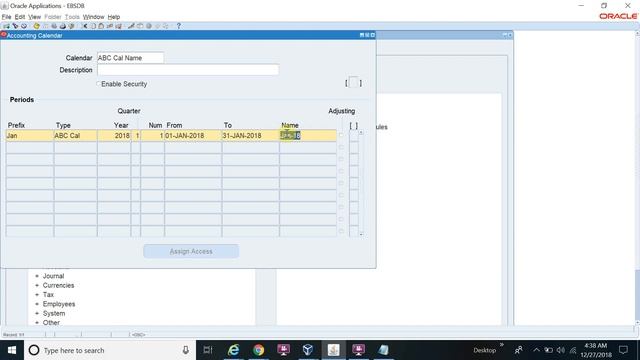
Task: Click the Copy toolbar icon
Action: (93, 26)
